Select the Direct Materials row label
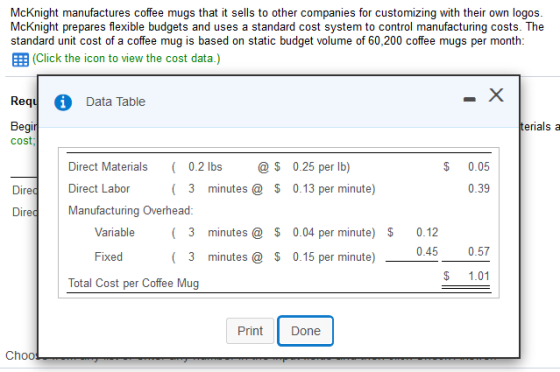 pyautogui.click(x=108, y=167)
